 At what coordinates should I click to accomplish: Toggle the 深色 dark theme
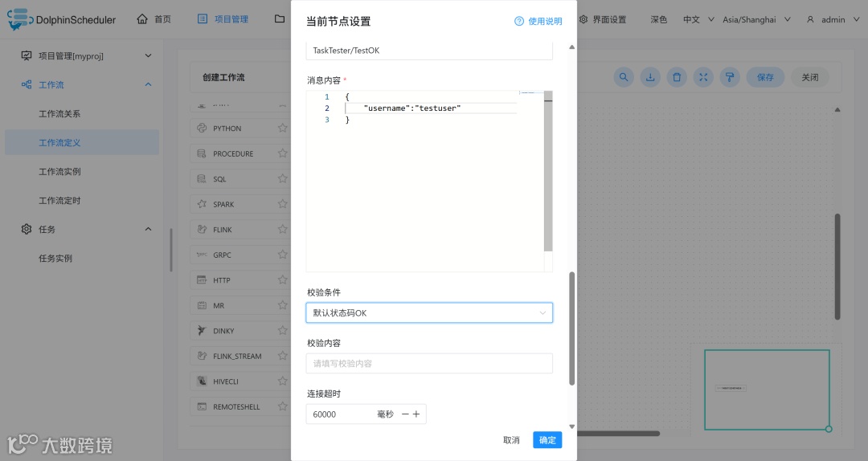coord(659,19)
